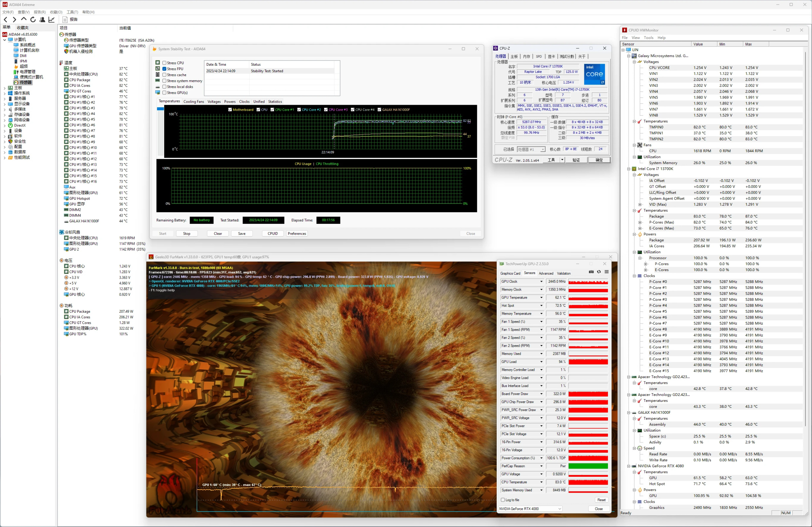Take GPU-Z screenshot with camera icon
Image resolution: width=812 pixels, height=527 pixels.
[x=591, y=272]
